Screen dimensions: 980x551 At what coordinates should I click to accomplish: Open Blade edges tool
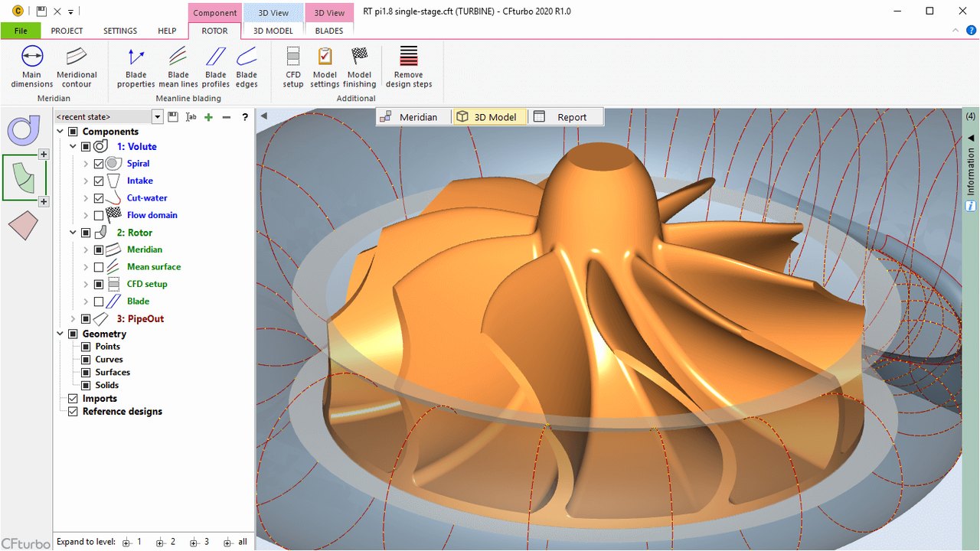[x=247, y=67]
